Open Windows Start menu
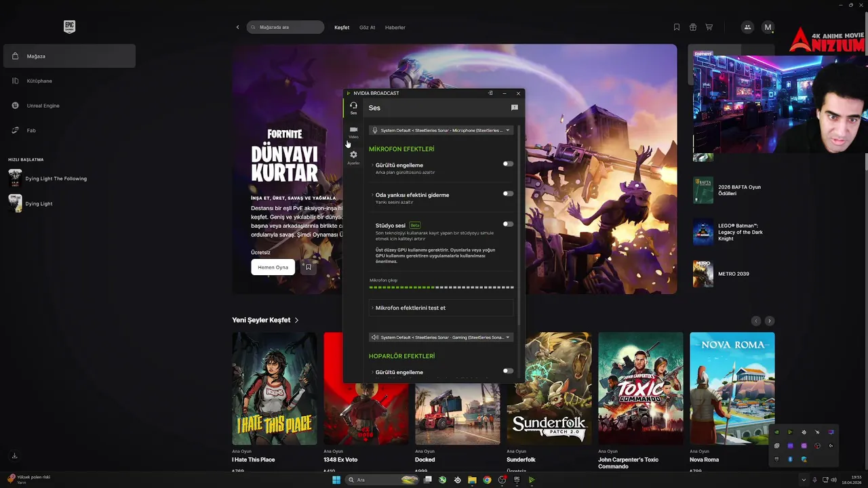Image resolution: width=868 pixels, height=488 pixels. pyautogui.click(x=336, y=480)
